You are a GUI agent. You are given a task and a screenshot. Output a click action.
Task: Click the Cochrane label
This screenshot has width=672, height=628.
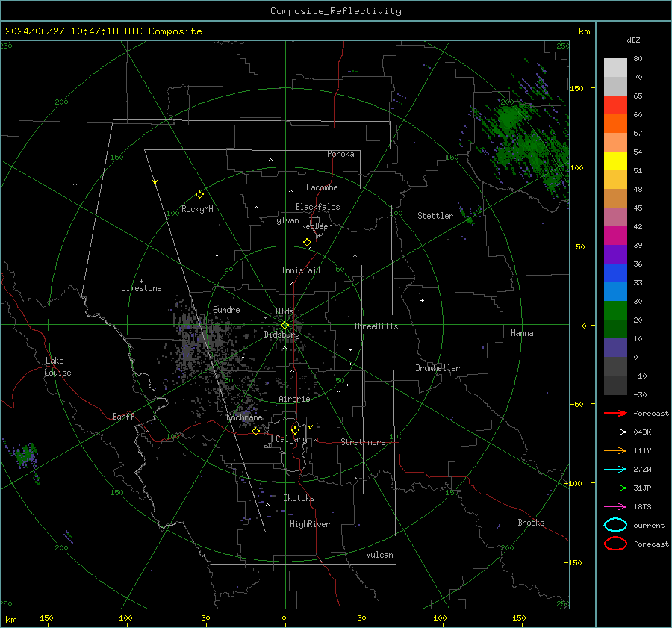pyautogui.click(x=244, y=417)
